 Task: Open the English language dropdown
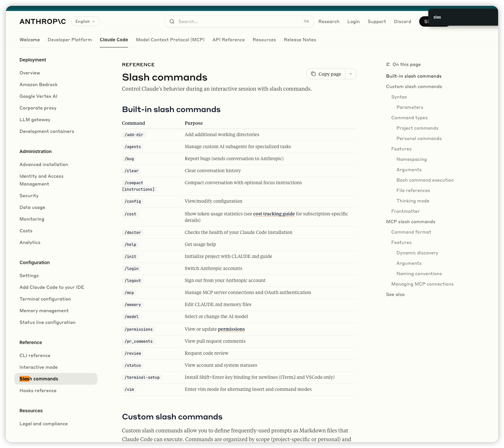[x=85, y=21]
